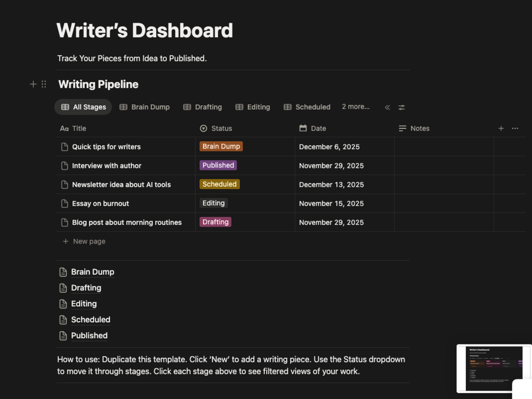Click the drag handle beside Writing Pipeline
532x399 pixels.
click(44, 84)
